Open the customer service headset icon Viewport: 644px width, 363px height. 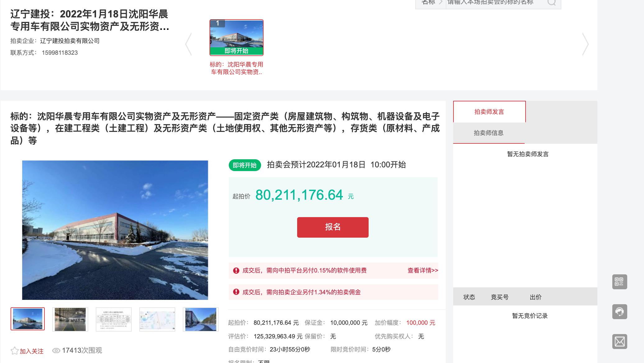click(619, 312)
